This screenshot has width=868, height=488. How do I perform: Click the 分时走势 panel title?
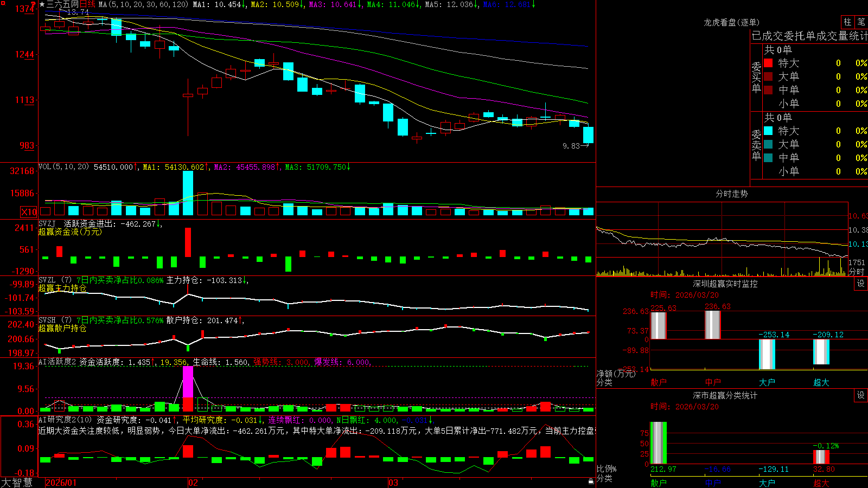click(731, 194)
